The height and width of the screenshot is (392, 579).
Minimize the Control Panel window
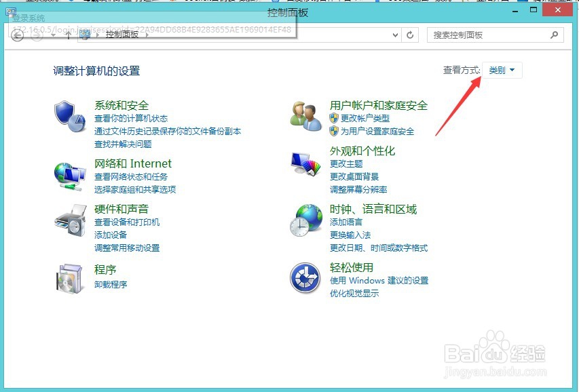pos(515,11)
